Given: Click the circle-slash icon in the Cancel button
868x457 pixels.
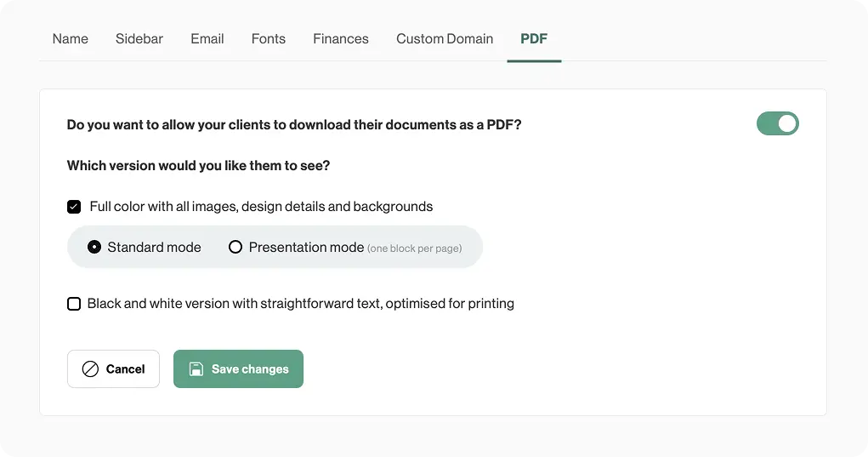Looking at the screenshot, I should (90, 369).
